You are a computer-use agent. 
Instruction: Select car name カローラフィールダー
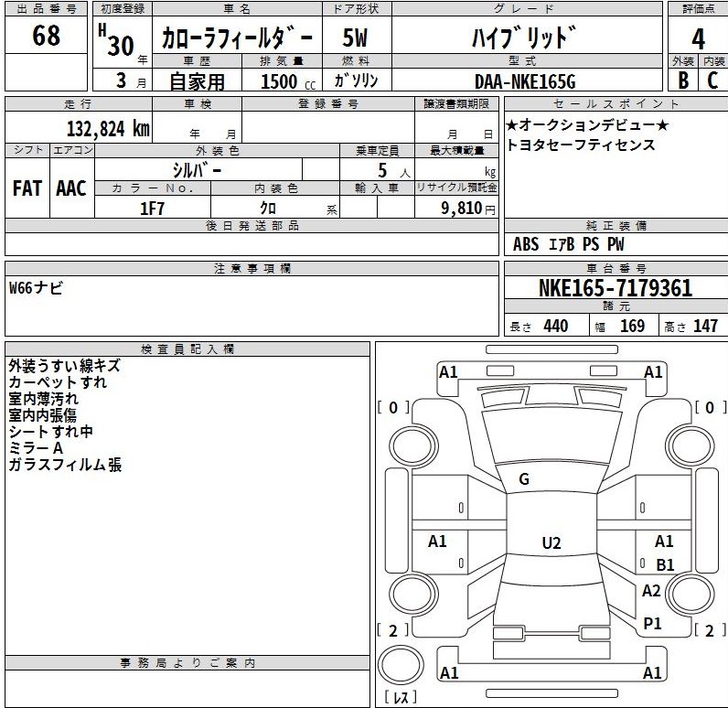tap(237, 38)
